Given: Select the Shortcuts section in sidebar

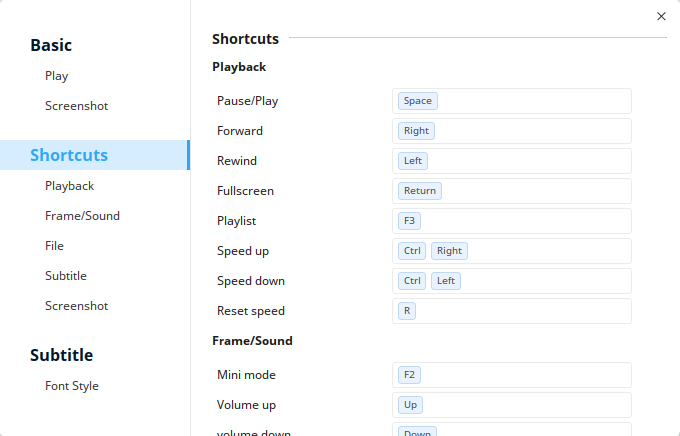Looking at the screenshot, I should pyautogui.click(x=69, y=155).
